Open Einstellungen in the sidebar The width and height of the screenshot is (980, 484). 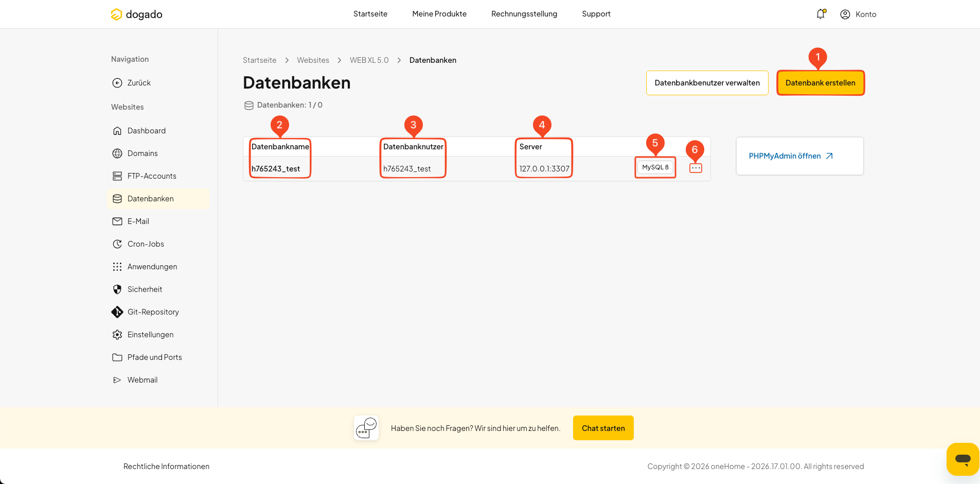coord(158,335)
